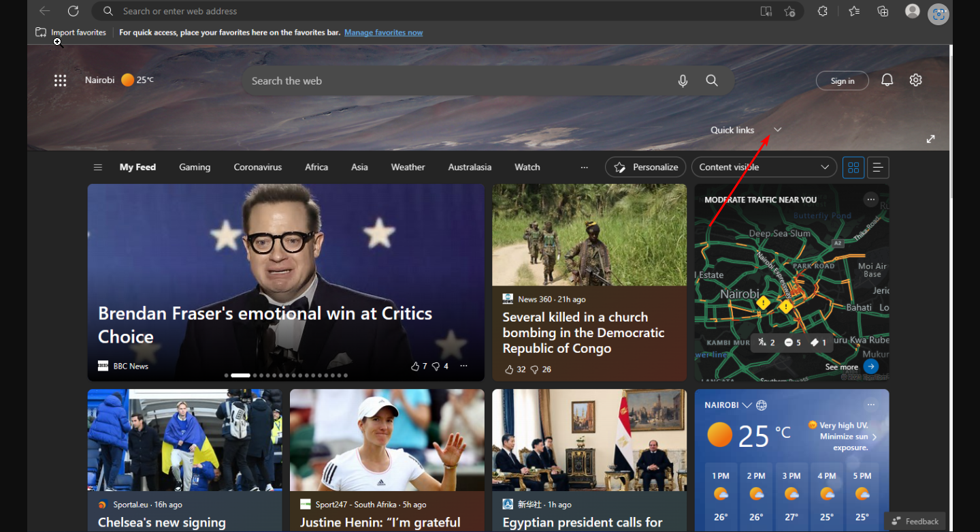Dislike the Brendan Fraser story

(436, 366)
